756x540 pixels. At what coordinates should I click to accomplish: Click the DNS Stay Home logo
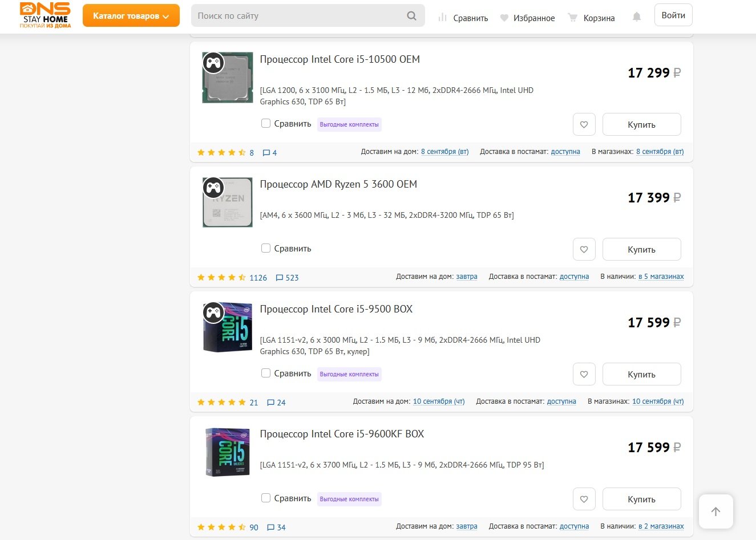click(x=45, y=15)
